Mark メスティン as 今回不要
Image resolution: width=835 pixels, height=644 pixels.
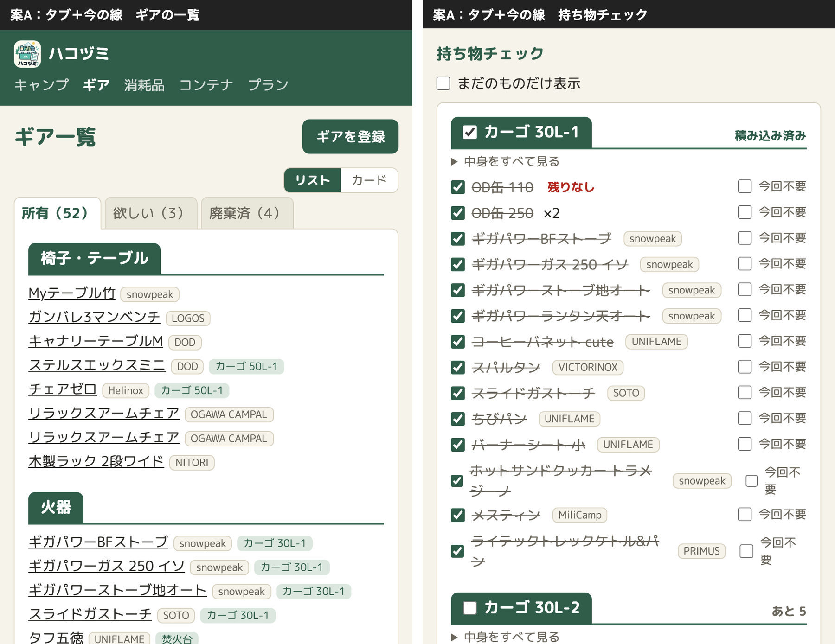745,514
